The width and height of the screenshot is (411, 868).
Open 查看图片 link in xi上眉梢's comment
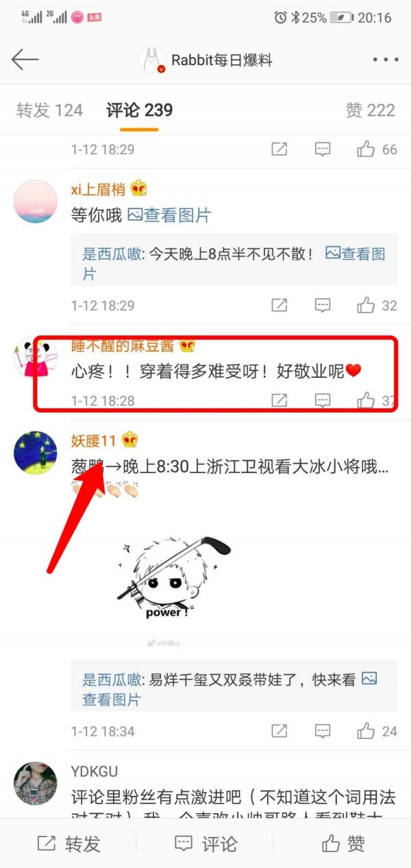(x=170, y=215)
